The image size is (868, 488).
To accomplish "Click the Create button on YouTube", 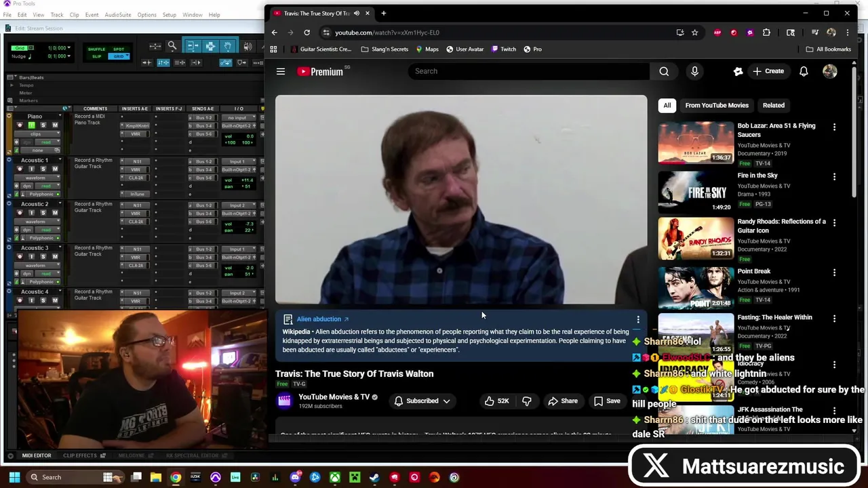I will tap(768, 71).
